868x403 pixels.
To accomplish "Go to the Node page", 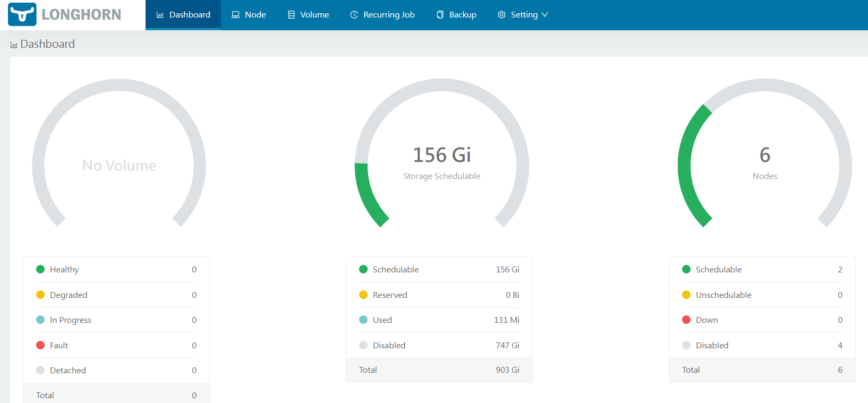I will (249, 15).
